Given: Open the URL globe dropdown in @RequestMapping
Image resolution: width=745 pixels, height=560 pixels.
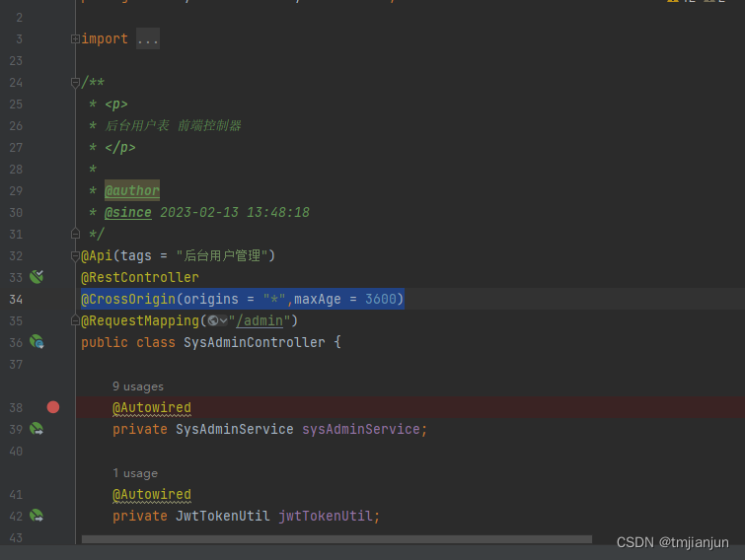Looking at the screenshot, I should (x=218, y=321).
